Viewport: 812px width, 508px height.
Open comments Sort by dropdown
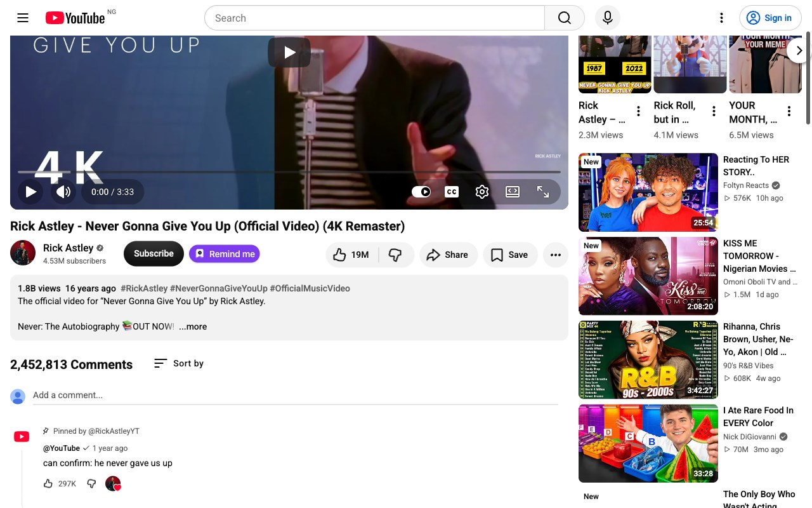[x=179, y=363]
